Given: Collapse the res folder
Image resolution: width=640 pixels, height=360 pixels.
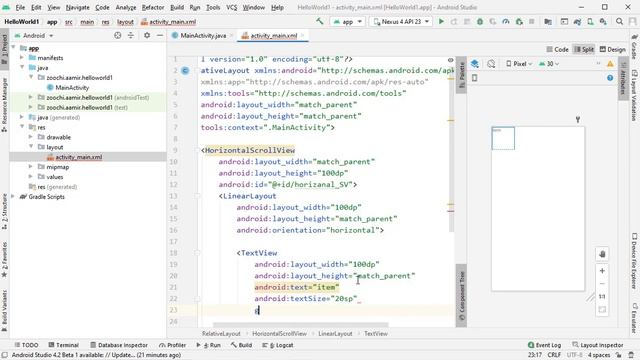Looking at the screenshot, I should tap(22, 127).
